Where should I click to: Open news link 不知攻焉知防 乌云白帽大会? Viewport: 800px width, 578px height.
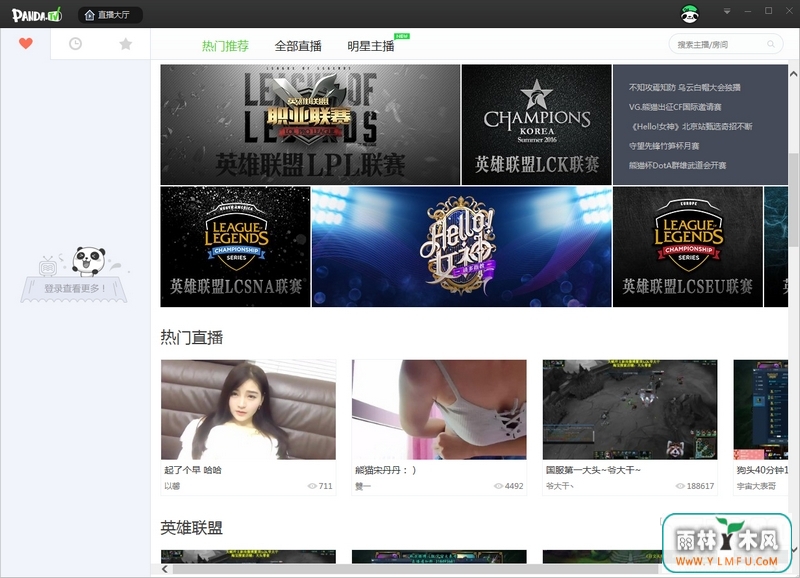[x=684, y=87]
